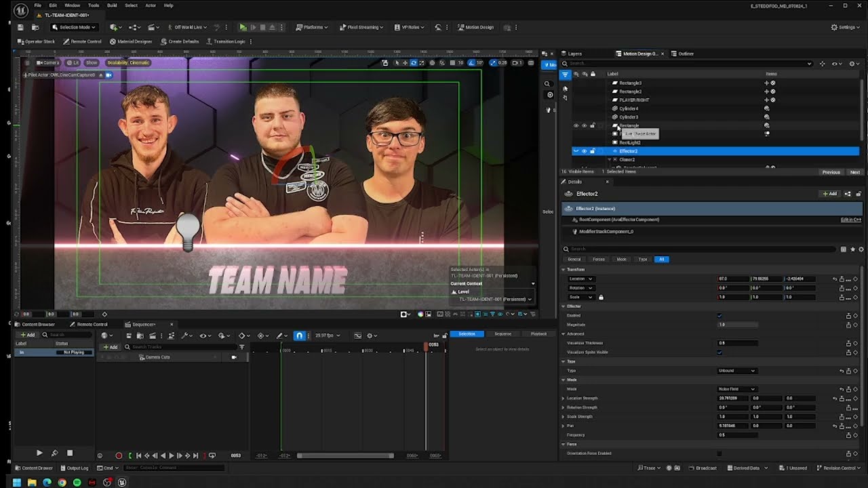Viewport: 868px width, 488px height.
Task: Open the Operator Stack panel
Action: click(36, 41)
